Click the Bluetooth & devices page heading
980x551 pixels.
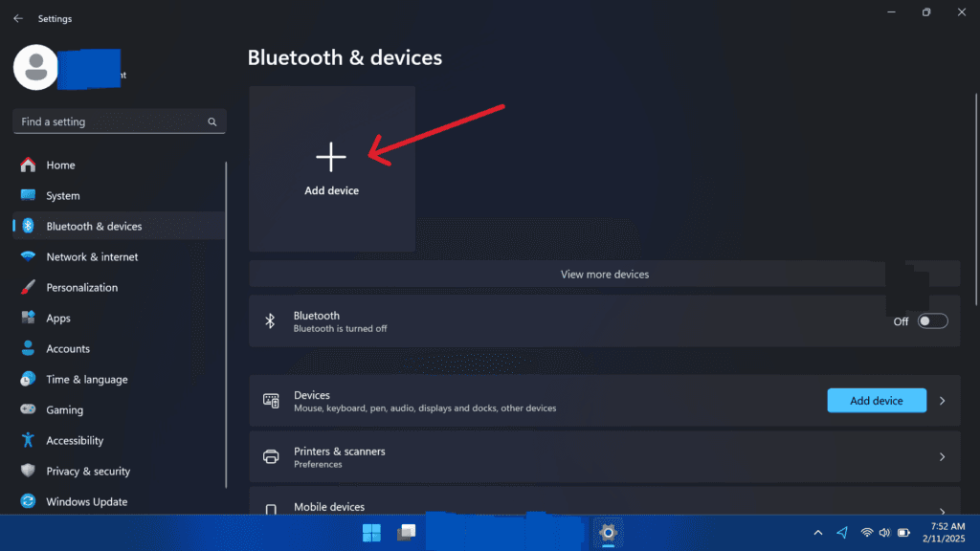coord(345,57)
